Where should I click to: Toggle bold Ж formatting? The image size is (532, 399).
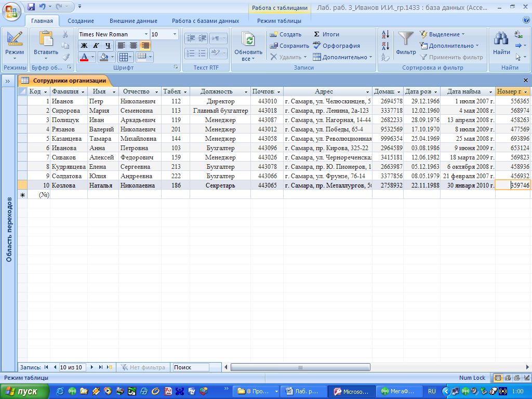[84, 46]
